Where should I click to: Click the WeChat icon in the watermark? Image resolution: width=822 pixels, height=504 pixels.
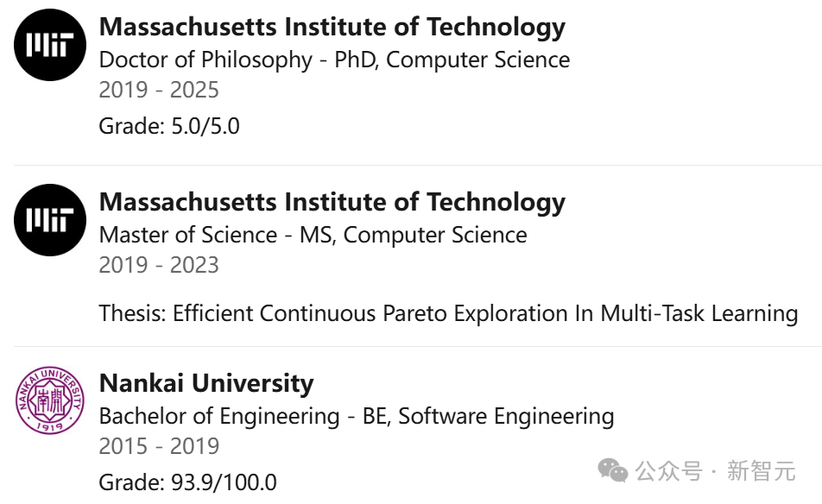pos(613,470)
